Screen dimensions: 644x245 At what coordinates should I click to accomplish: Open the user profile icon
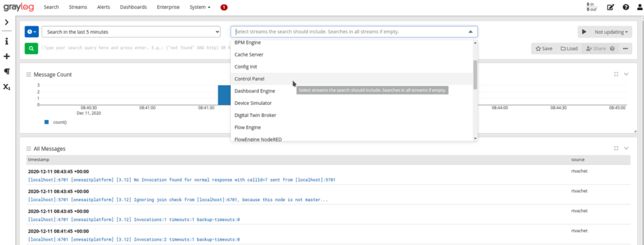[640, 7]
